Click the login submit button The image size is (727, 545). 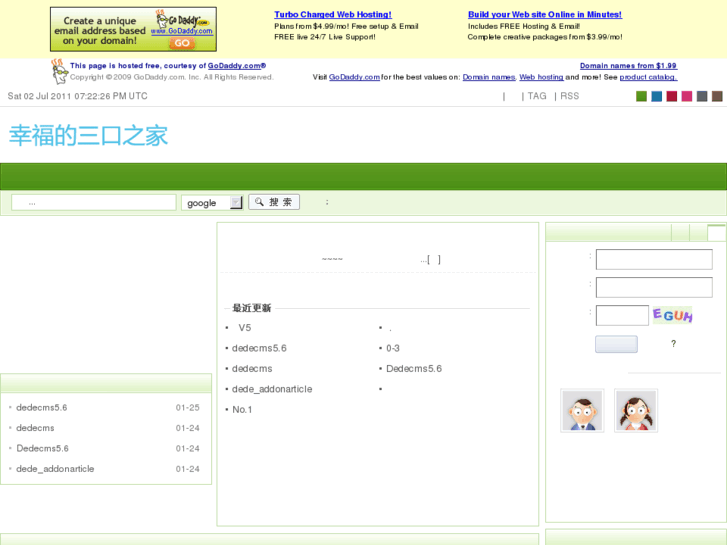point(616,344)
